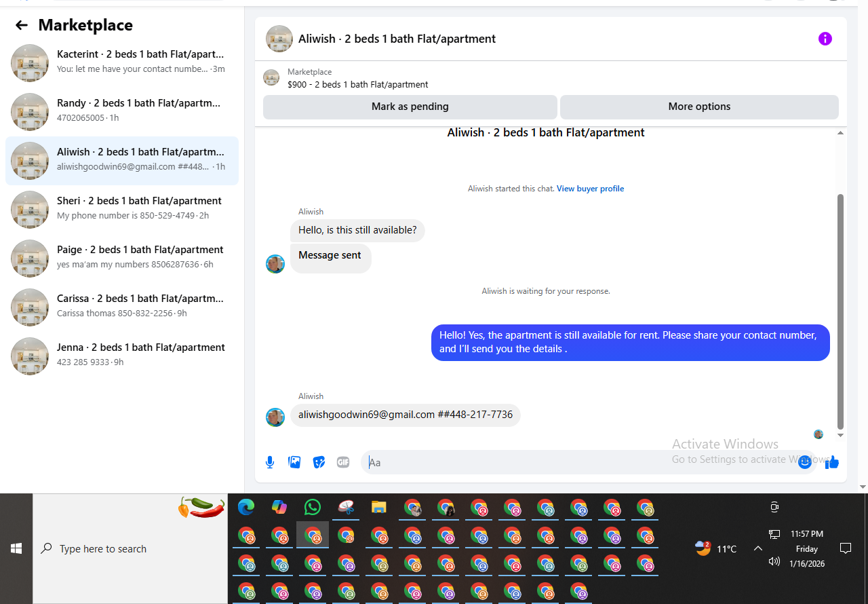
Task: Open Jenna's conversation
Action: pyautogui.click(x=122, y=356)
